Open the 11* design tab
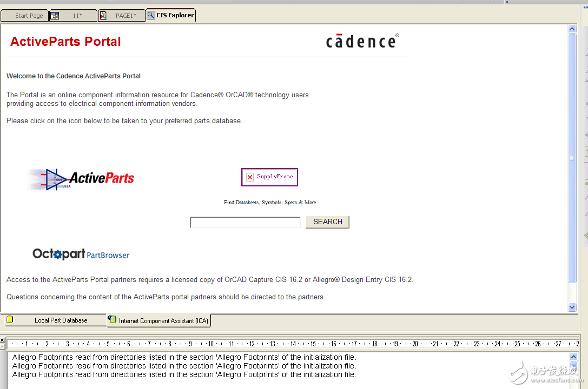 coord(73,16)
